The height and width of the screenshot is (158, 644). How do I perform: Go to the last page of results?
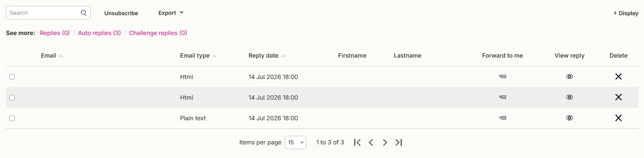tap(399, 142)
